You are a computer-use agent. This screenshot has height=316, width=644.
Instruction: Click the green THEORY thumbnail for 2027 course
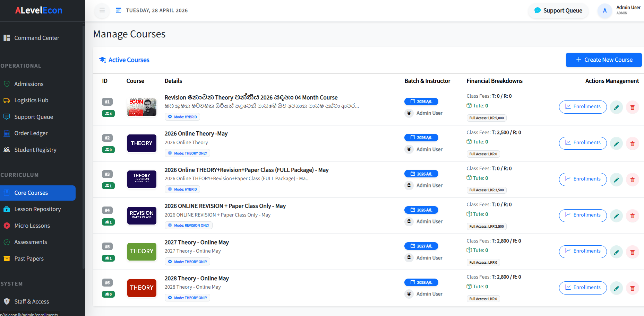point(141,252)
